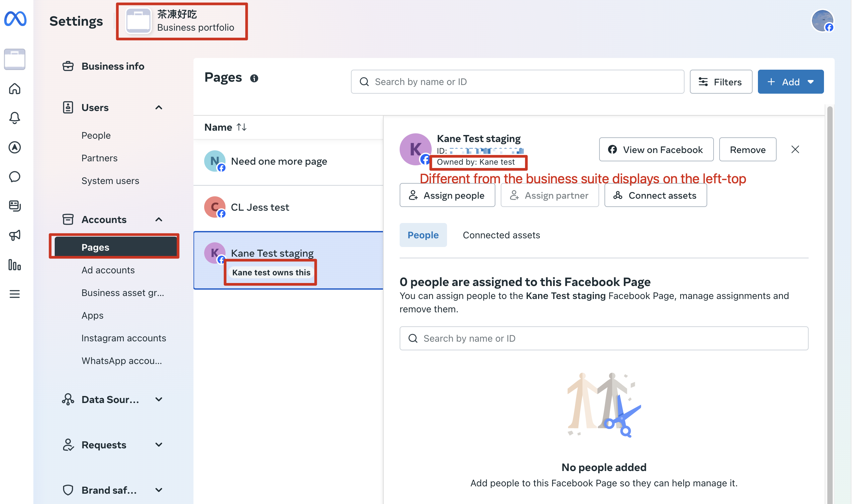Go to Home via house icon
852x504 pixels.
coord(15,89)
